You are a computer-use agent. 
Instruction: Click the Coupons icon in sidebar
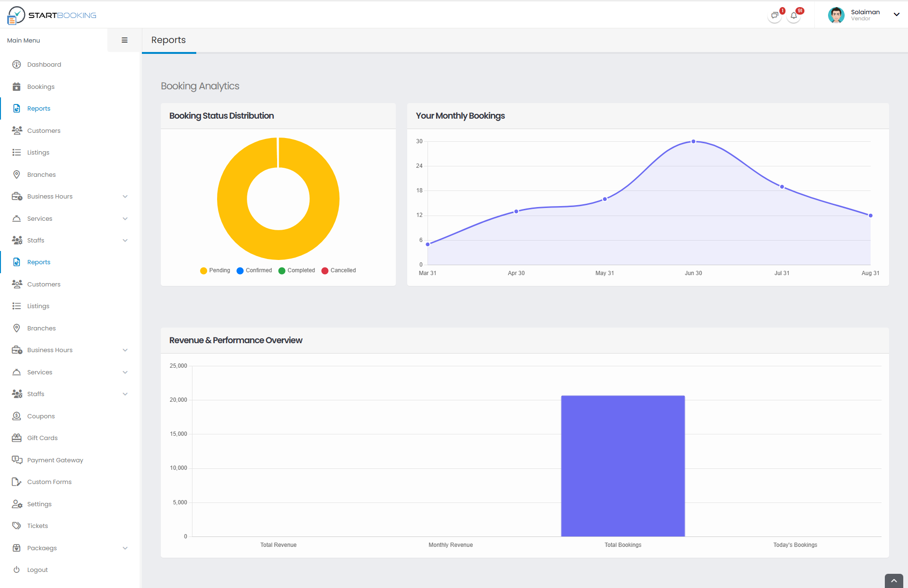(x=17, y=416)
